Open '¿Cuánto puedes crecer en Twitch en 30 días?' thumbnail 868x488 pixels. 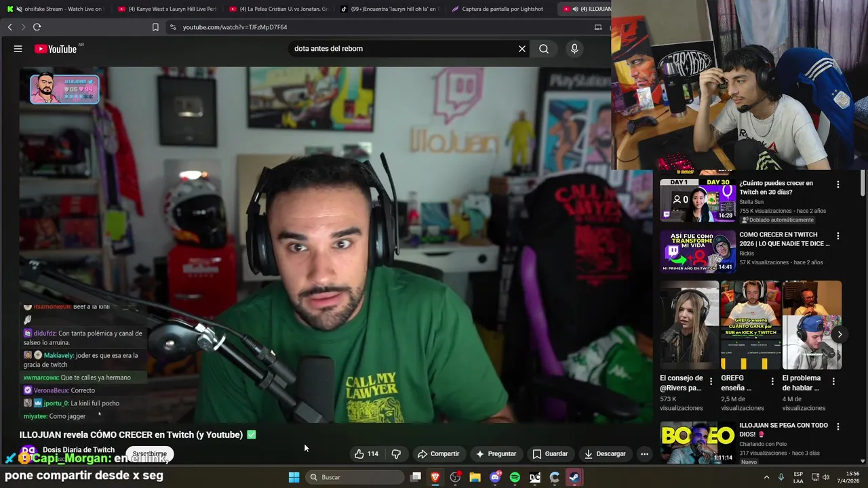click(697, 201)
